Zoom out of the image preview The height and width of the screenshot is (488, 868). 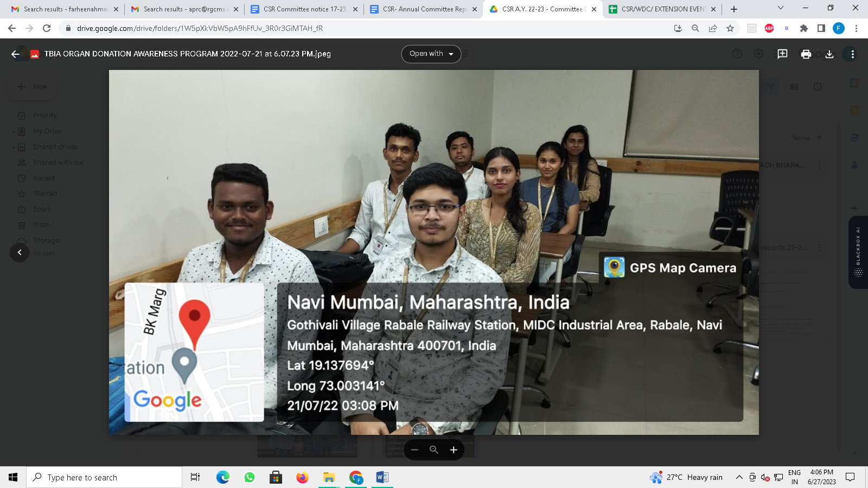click(x=414, y=450)
